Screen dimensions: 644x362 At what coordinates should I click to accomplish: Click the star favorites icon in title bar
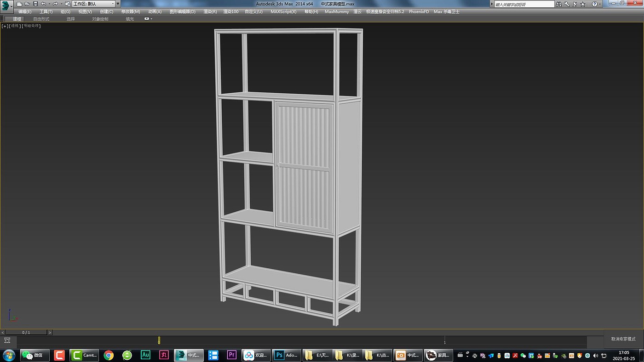(583, 4)
